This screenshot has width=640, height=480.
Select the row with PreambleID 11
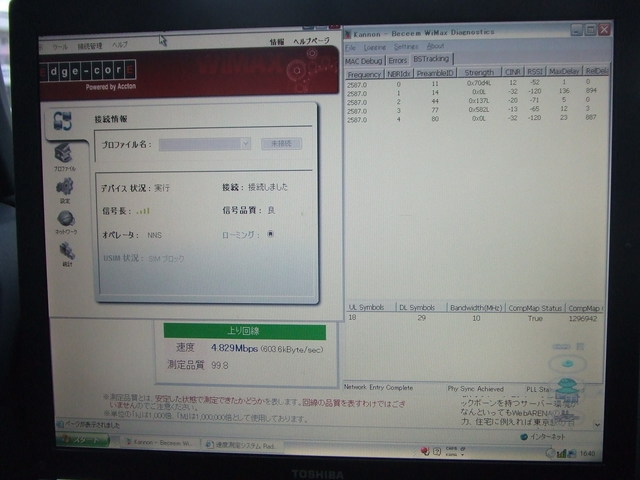[476, 83]
